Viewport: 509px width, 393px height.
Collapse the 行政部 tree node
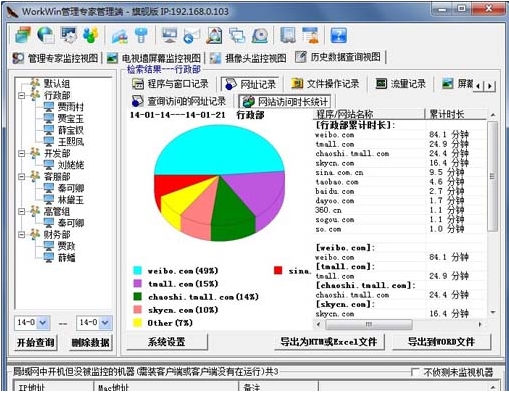pos(22,96)
